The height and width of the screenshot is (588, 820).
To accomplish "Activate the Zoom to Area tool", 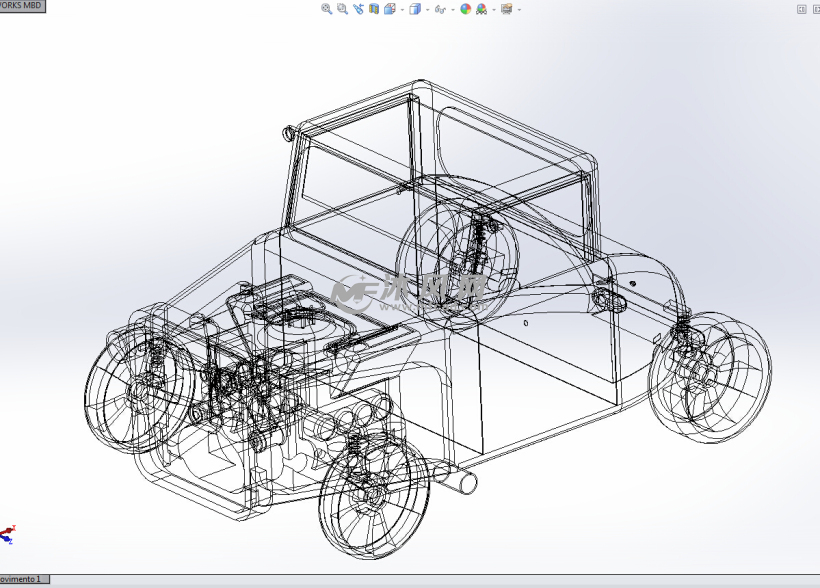I will (x=341, y=9).
